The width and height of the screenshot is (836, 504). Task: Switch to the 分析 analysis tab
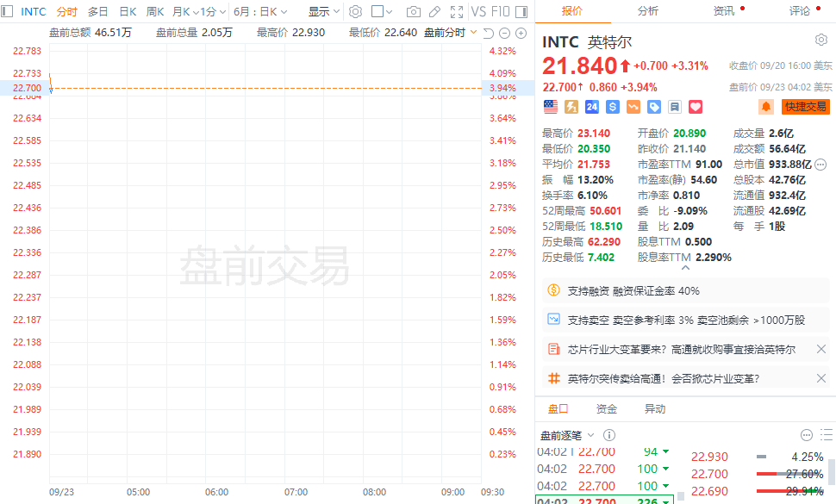(x=648, y=11)
